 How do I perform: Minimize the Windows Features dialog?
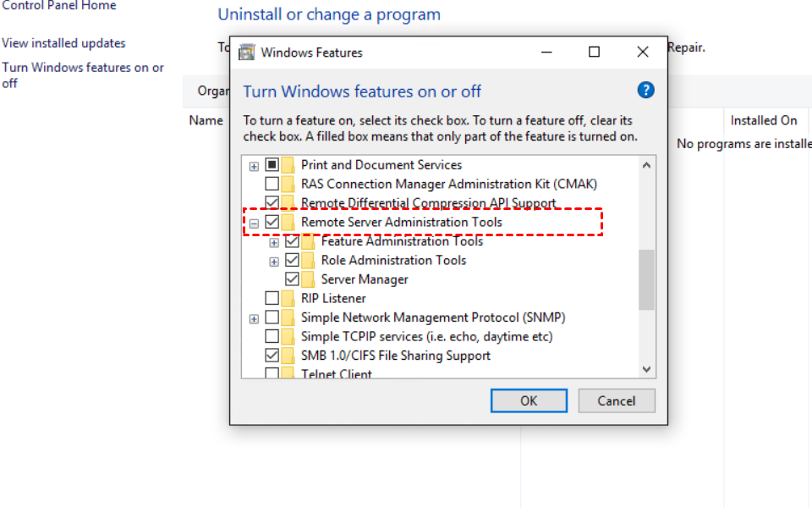point(546,52)
